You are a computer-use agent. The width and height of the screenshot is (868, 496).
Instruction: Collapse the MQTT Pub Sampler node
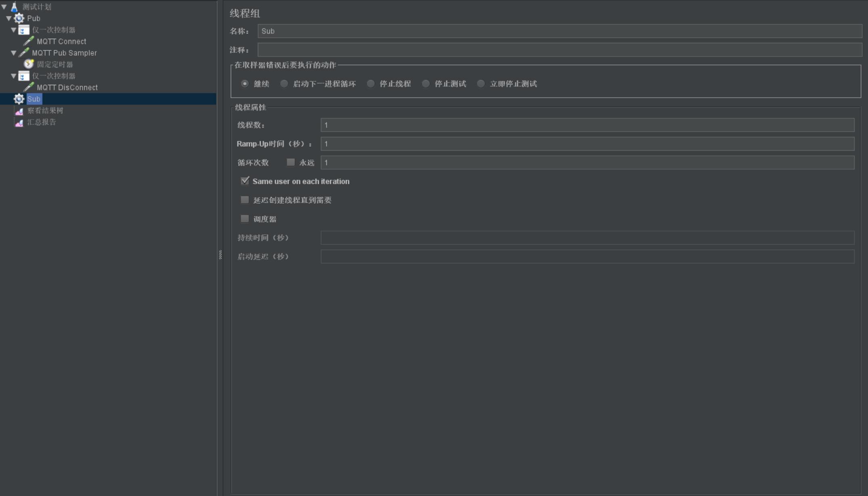point(14,53)
